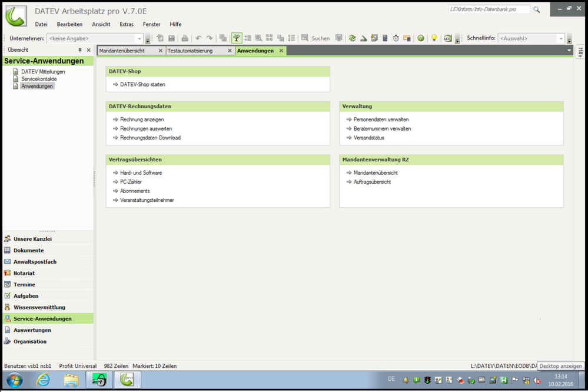Image resolution: width=588 pixels, height=392 pixels.
Task: Select Anwendungen in the tree
Action: point(37,86)
